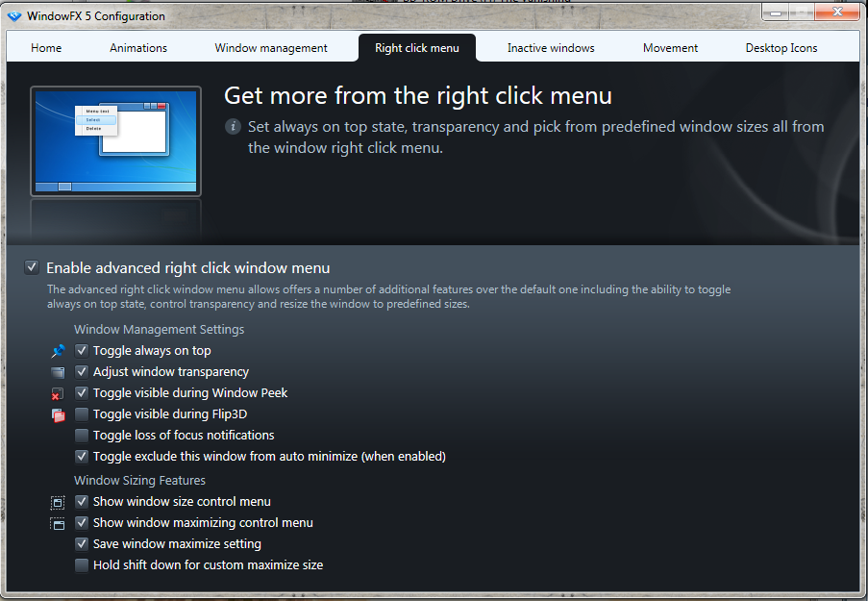Enable Toggle visible during Flip3D
Image resolution: width=868 pixels, height=601 pixels.
(x=82, y=413)
